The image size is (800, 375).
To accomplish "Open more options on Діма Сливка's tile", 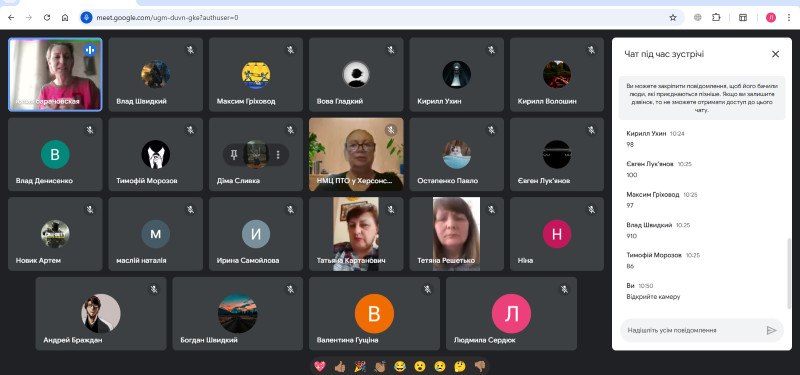I will click(278, 154).
